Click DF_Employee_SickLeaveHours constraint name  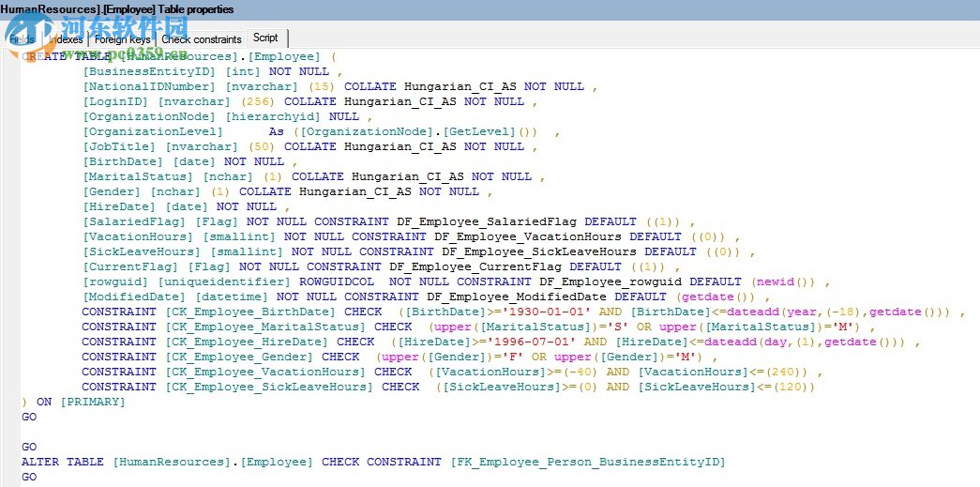click(539, 251)
